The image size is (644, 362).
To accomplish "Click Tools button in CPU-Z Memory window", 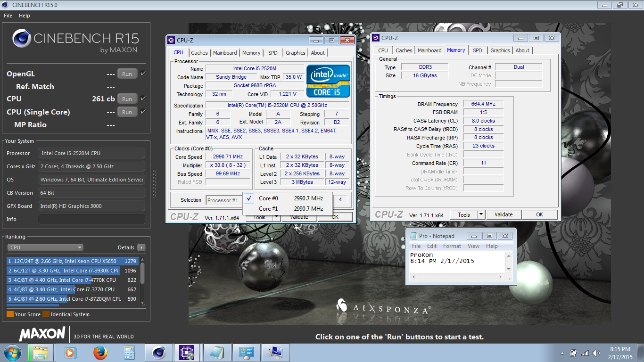I will point(464,214).
